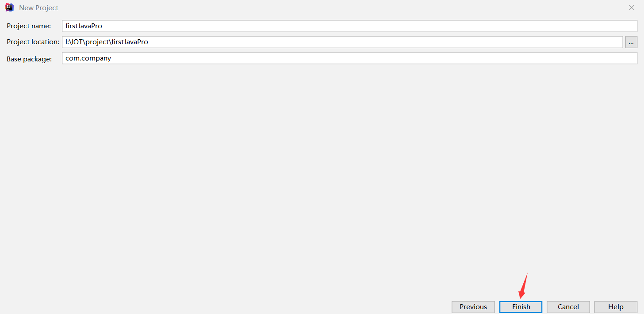The width and height of the screenshot is (644, 314).
Task: Click the 'firstJavaPro' text in Project name
Action: (x=84, y=26)
